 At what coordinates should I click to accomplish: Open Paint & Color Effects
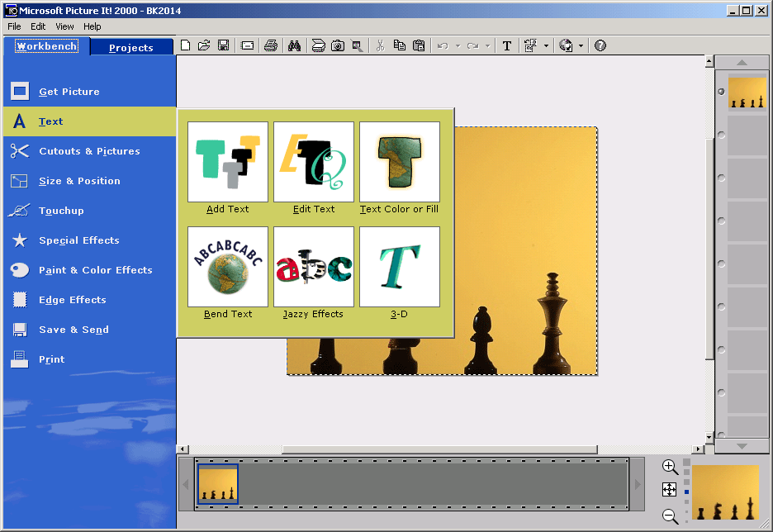90,270
